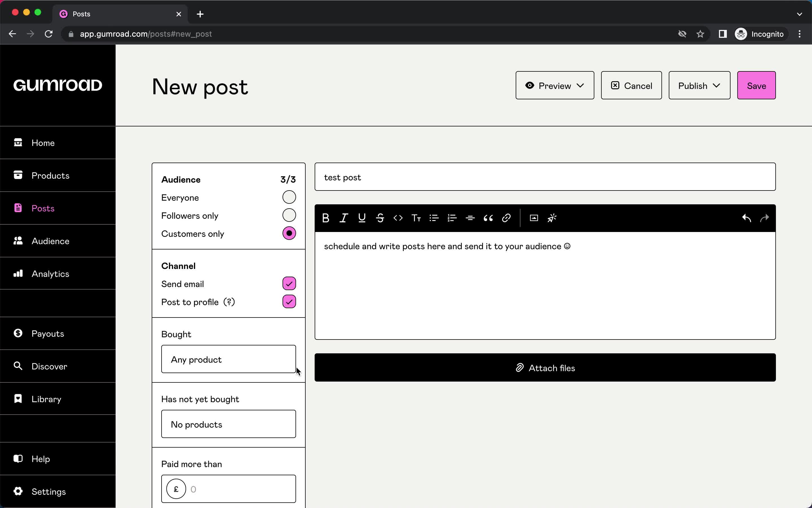Open Payouts in the sidebar

coord(58,334)
